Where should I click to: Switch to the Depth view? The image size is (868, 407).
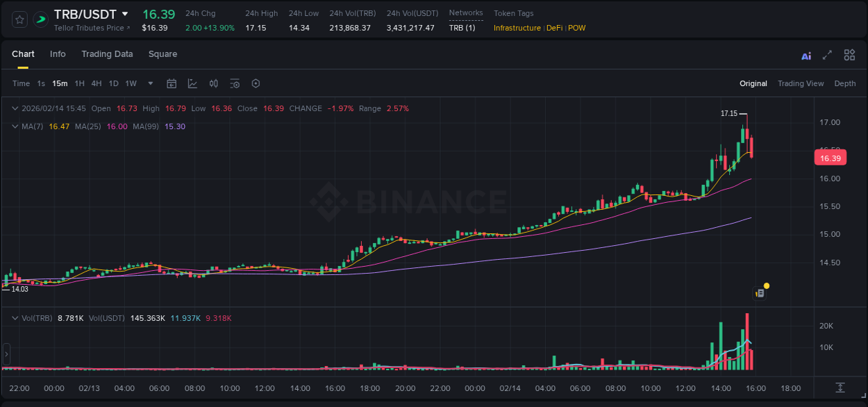pyautogui.click(x=845, y=83)
